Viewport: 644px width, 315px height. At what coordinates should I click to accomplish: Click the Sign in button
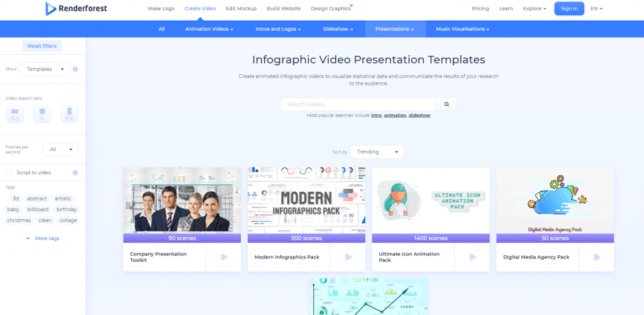coord(569,9)
